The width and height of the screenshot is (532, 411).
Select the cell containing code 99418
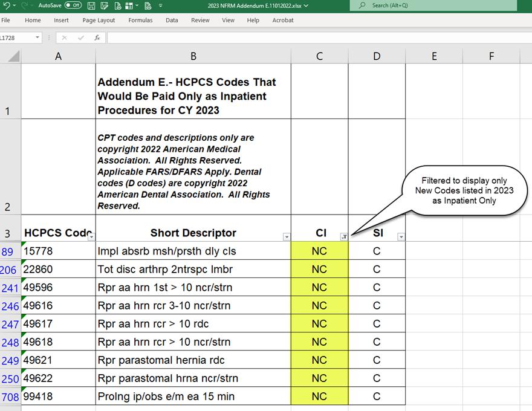pos(59,396)
